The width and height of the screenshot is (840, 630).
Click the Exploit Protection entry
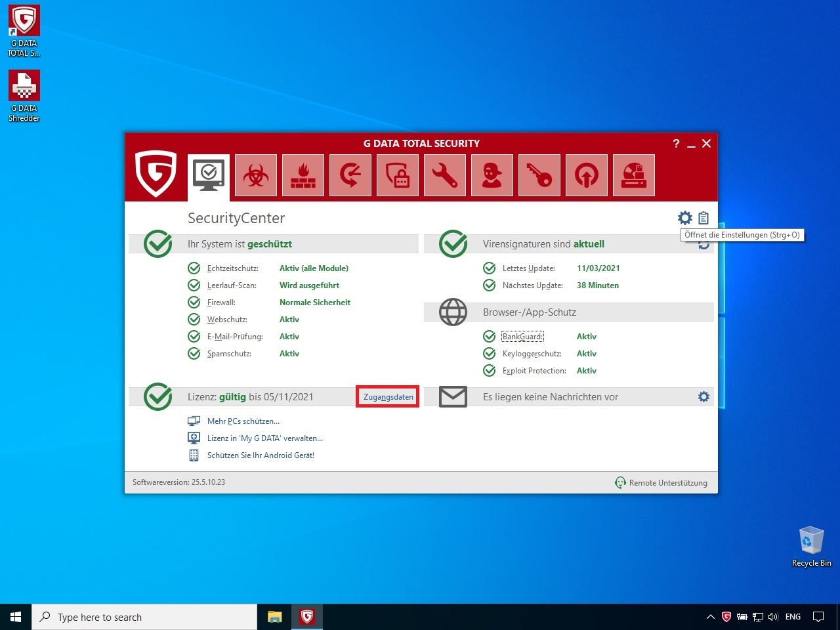tap(534, 371)
